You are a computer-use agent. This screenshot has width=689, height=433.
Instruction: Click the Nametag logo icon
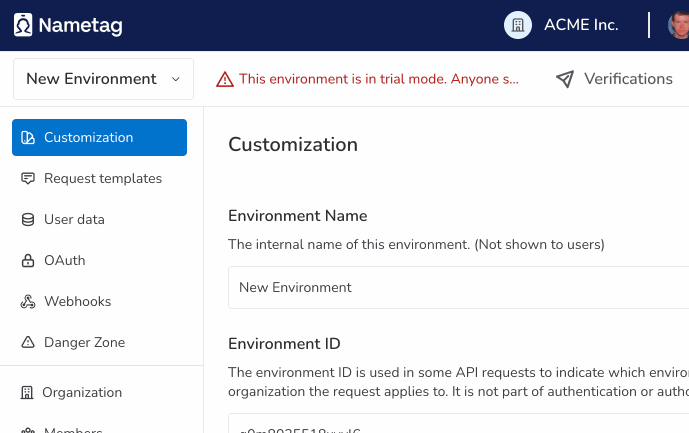[x=23, y=25]
